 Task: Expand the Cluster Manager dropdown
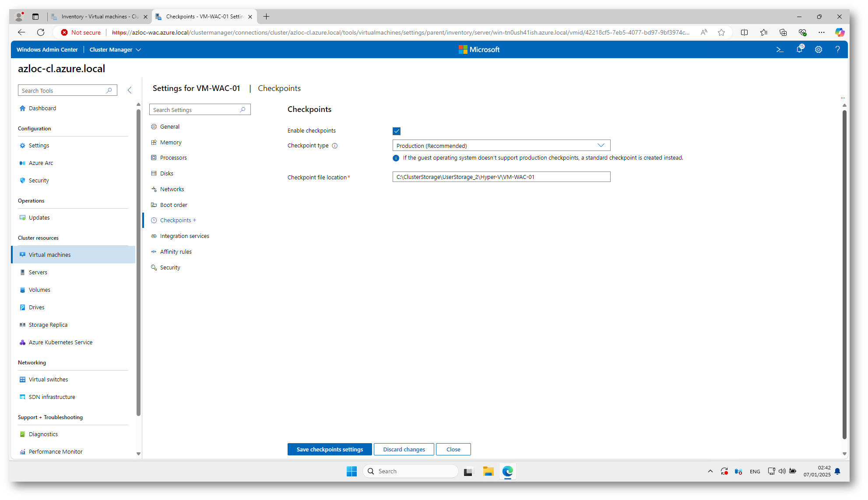(115, 50)
